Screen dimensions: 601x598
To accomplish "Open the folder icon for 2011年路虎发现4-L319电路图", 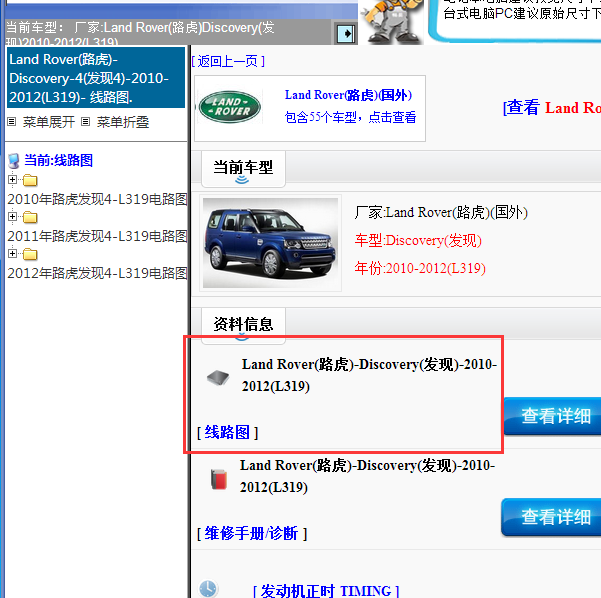I will (30, 217).
